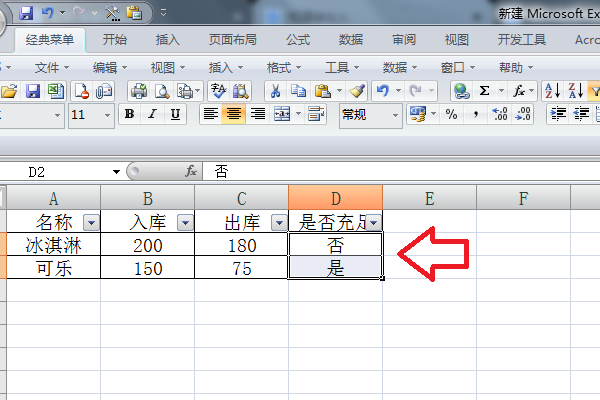600x400 pixels.
Task: Insert hyperlink globe icon
Action: 461,91
